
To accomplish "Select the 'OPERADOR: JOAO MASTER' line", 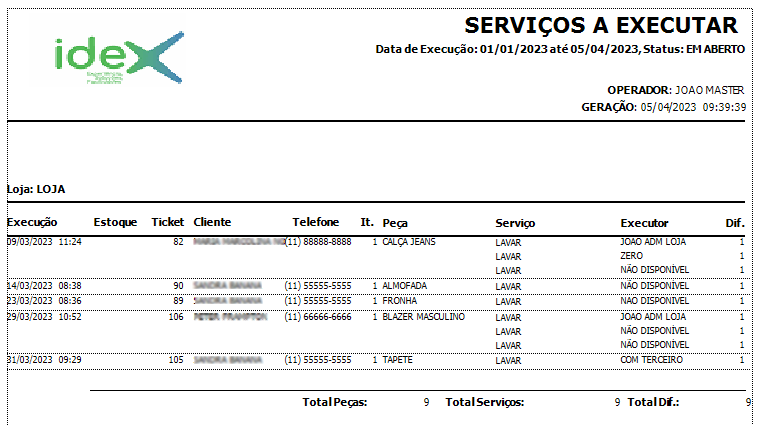I will point(675,90).
